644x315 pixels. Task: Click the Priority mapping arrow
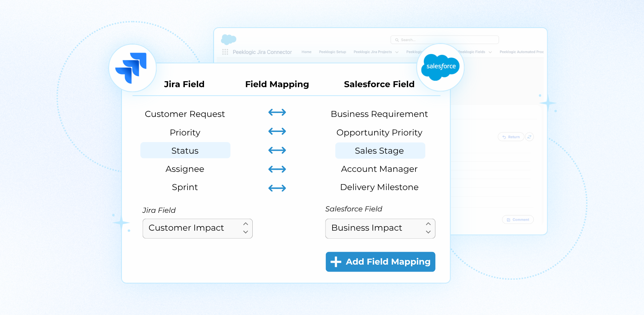tap(277, 131)
